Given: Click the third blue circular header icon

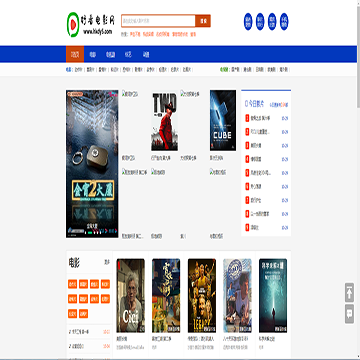Looking at the screenshot, I should coord(272,22).
